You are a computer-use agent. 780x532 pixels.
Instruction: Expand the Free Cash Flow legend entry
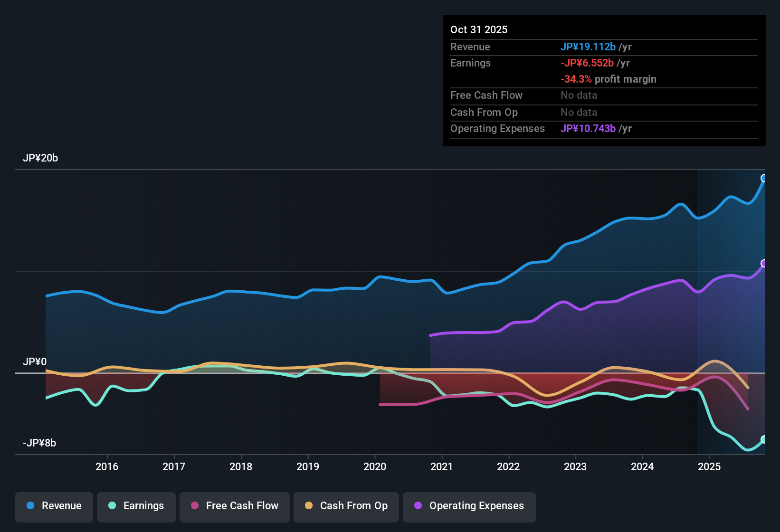234,506
